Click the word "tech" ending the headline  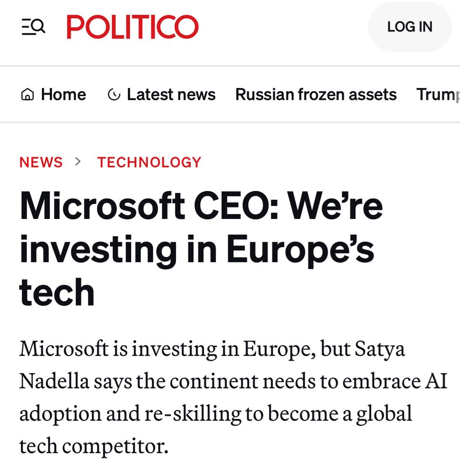point(57,292)
